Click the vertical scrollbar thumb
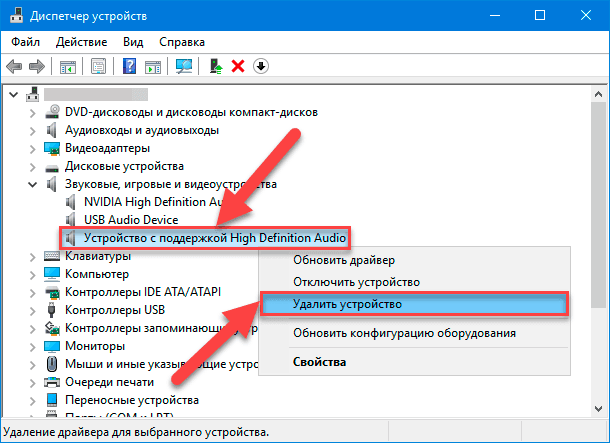The width and height of the screenshot is (610, 443). point(598,205)
